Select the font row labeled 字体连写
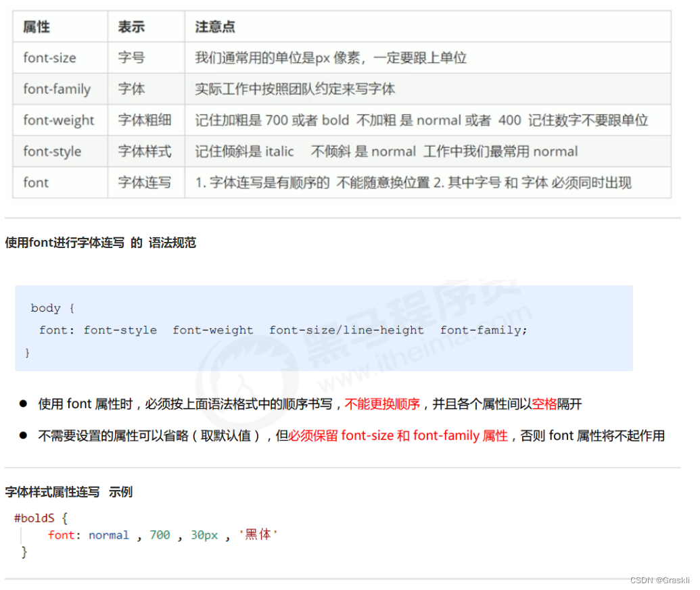Image resolution: width=700 pixels, height=590 pixels. [35, 182]
